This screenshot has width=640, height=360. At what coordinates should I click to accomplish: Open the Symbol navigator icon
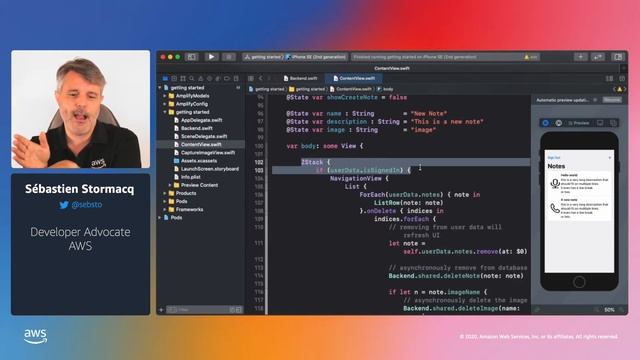(x=183, y=78)
